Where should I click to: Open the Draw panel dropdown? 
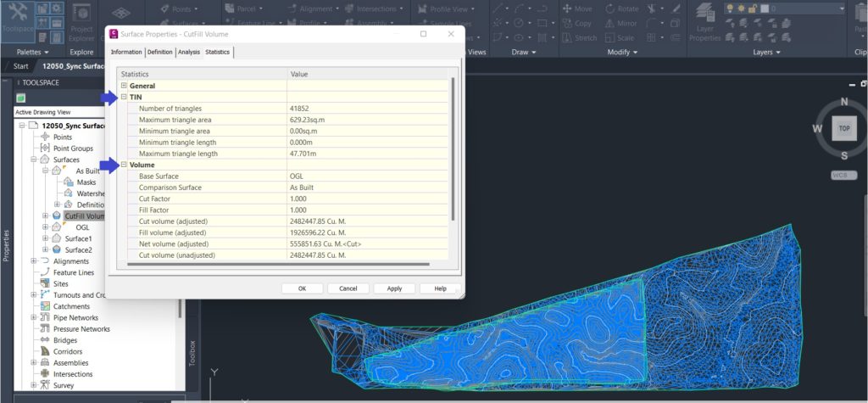pyautogui.click(x=524, y=52)
